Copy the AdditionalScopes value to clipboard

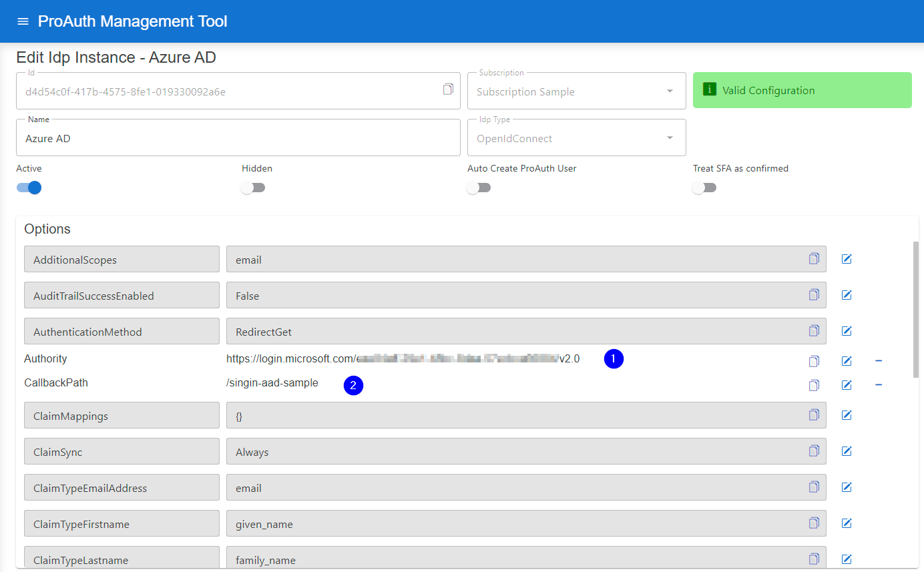[x=813, y=258]
